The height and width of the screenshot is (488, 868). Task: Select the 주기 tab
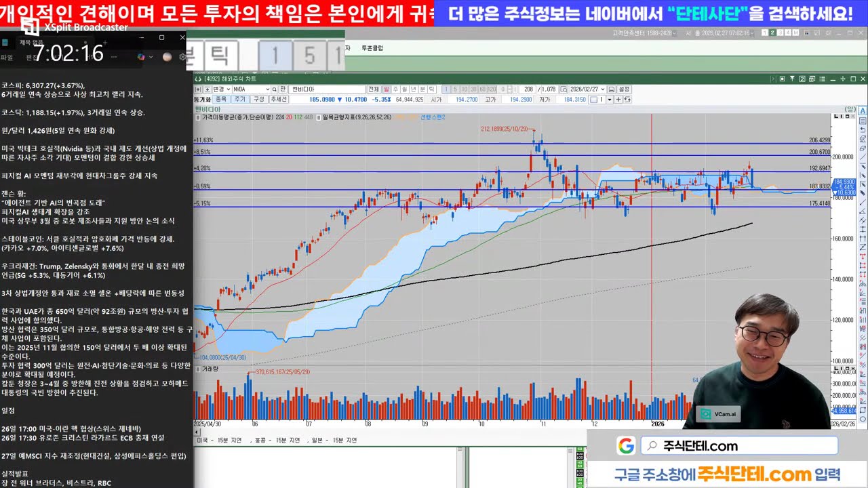click(240, 99)
